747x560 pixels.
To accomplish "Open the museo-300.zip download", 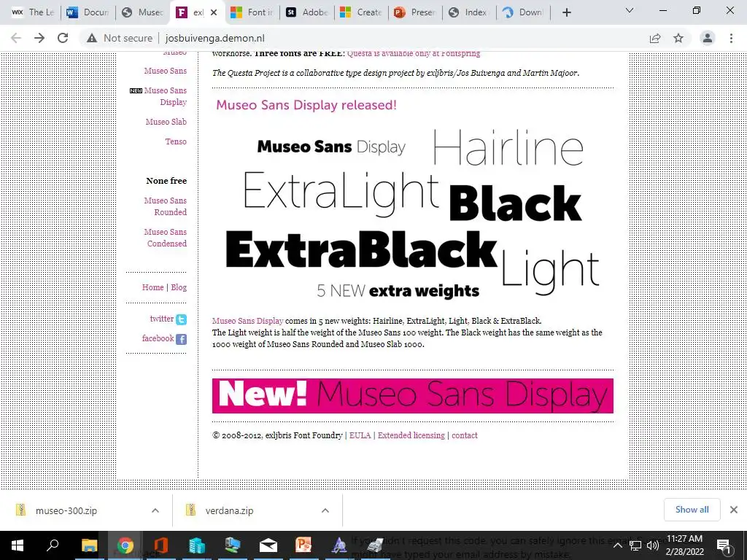I will [x=66, y=510].
